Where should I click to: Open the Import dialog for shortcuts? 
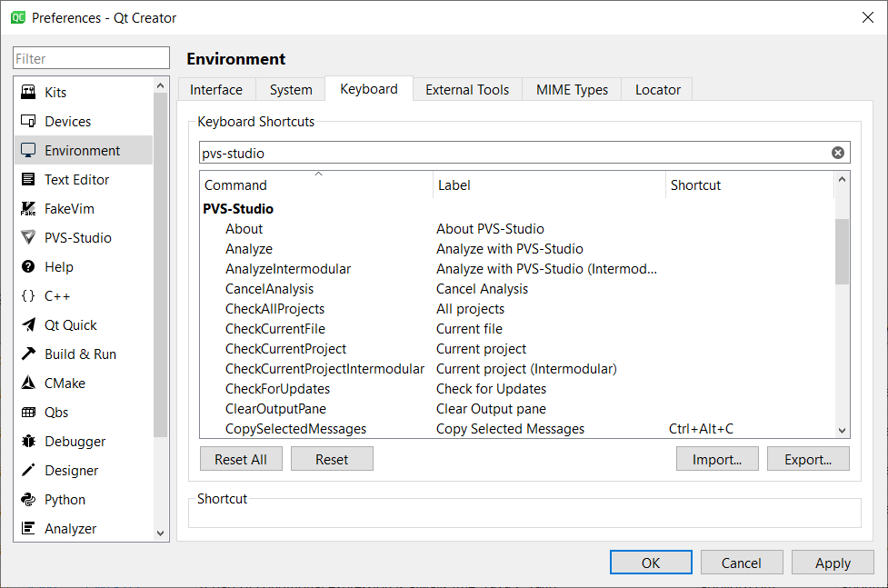pyautogui.click(x=716, y=458)
